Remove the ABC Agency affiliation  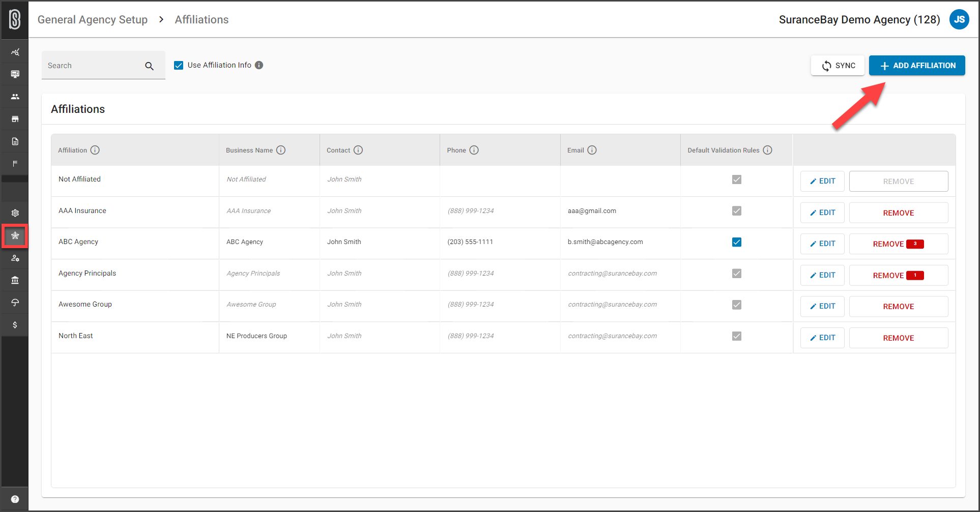click(899, 244)
